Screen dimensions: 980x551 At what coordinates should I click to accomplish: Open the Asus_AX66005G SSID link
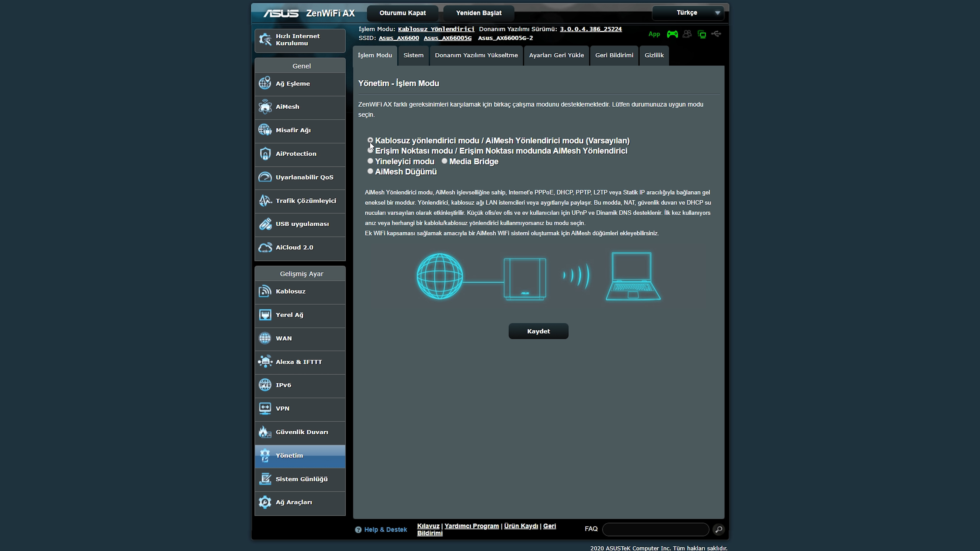(x=448, y=38)
